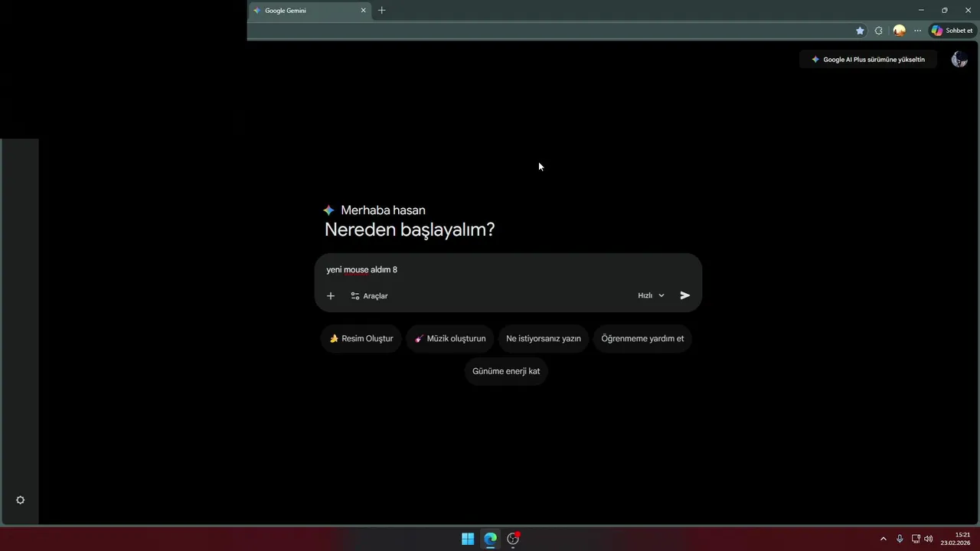Click the Edge icon in the taskbar
980x551 pixels.
click(491, 539)
